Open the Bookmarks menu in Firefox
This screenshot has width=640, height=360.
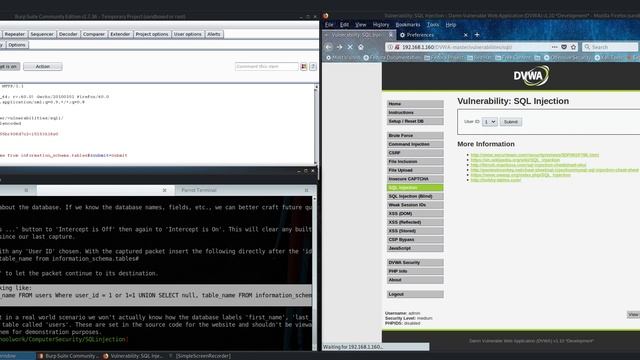tap(408, 25)
